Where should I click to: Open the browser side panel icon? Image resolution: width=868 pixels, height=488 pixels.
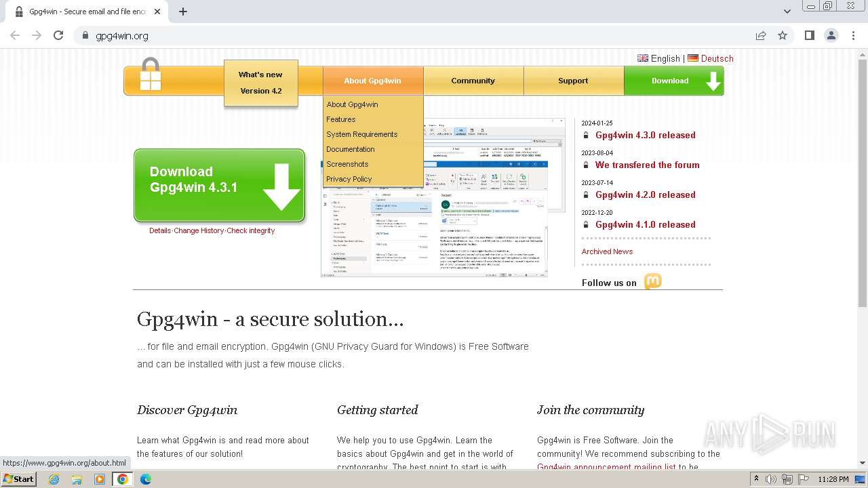click(809, 35)
